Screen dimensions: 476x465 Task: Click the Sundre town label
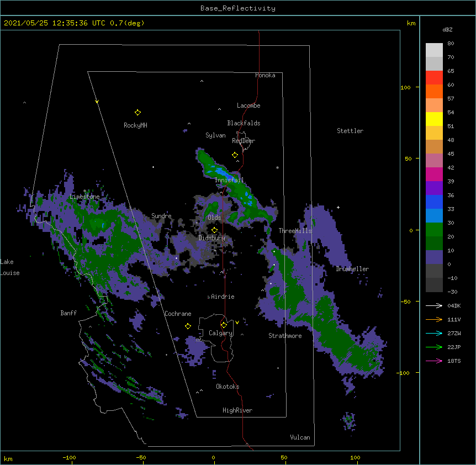click(161, 216)
